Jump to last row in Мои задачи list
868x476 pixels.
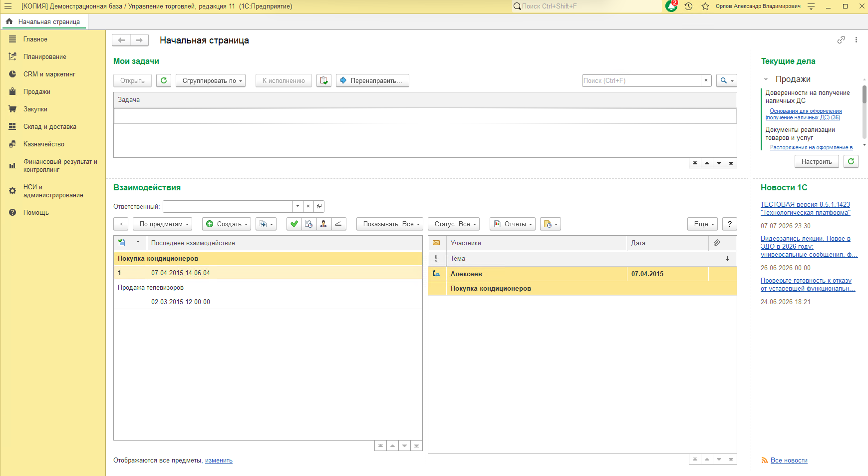(731, 163)
